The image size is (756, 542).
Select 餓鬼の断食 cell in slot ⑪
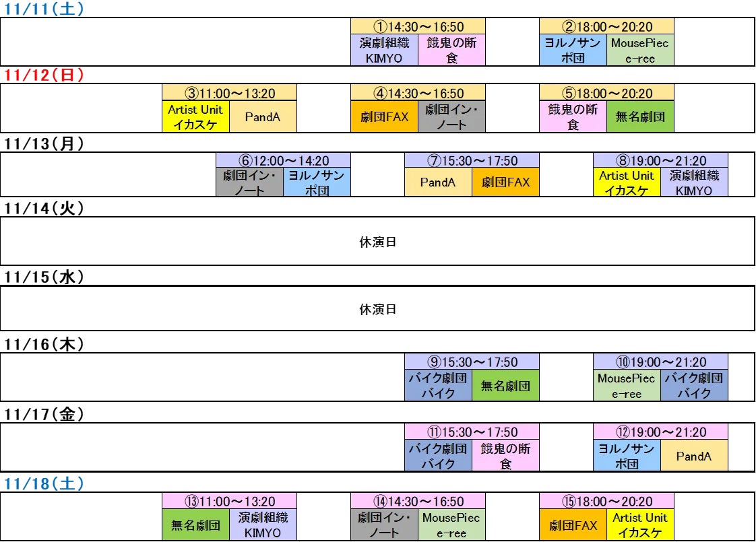[x=505, y=455]
